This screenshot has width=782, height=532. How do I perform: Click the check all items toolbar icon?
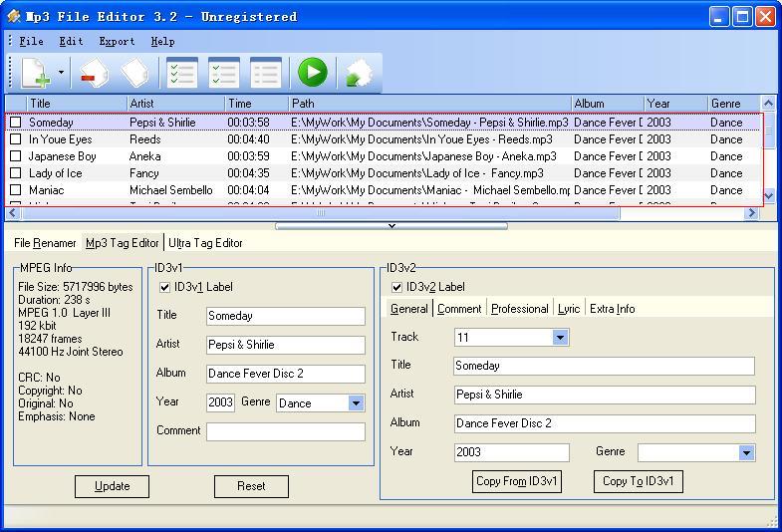[182, 73]
